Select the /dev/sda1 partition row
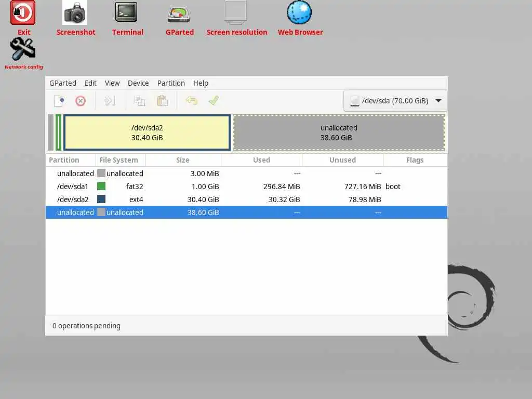 coord(246,187)
